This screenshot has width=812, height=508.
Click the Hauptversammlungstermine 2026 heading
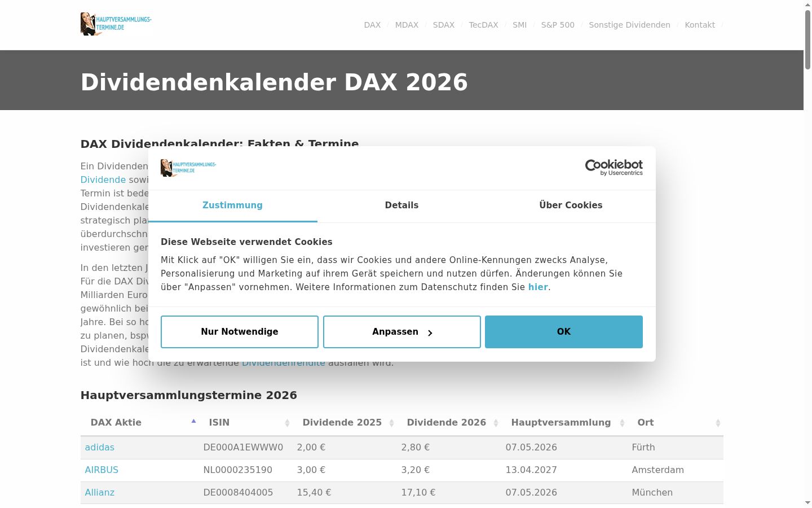[x=189, y=395]
